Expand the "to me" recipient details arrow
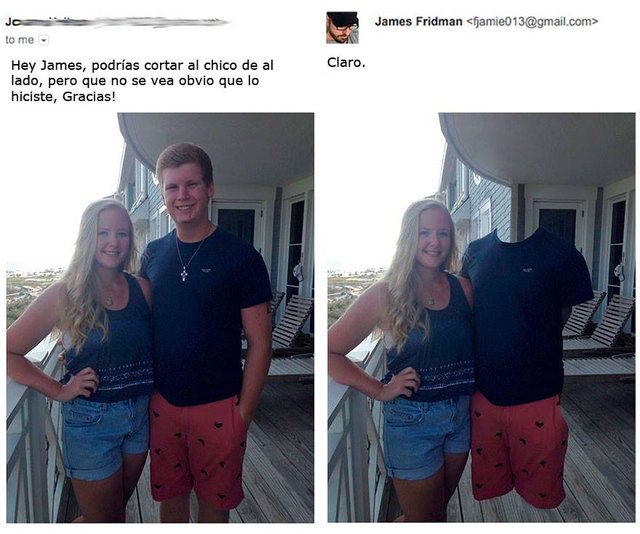The width and height of the screenshot is (640, 534). [x=43, y=40]
